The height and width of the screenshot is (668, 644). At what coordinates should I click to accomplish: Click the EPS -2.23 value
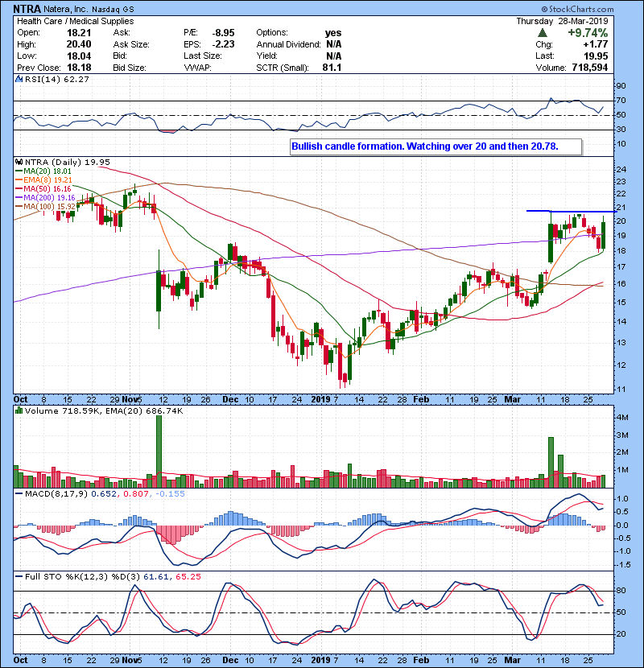223,44
